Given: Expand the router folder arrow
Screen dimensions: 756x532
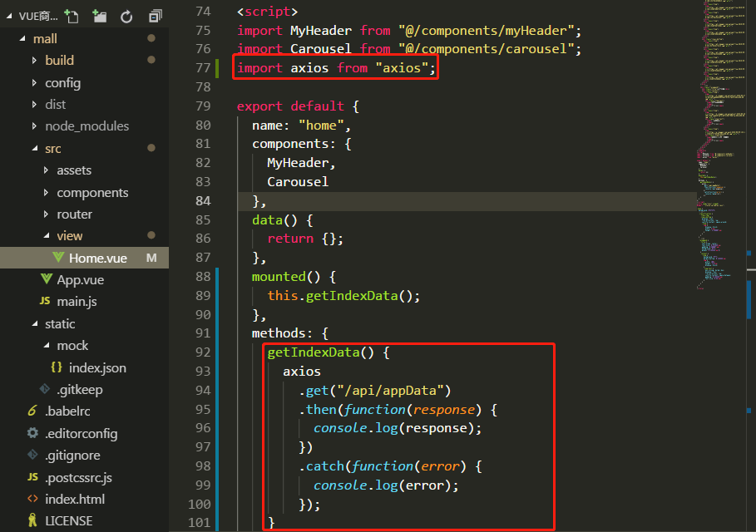Looking at the screenshot, I should pos(47,214).
